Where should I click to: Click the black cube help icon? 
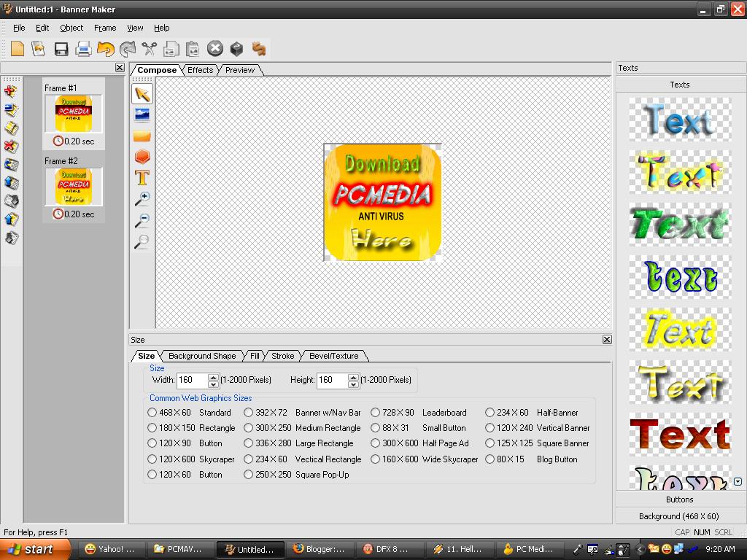click(236, 49)
